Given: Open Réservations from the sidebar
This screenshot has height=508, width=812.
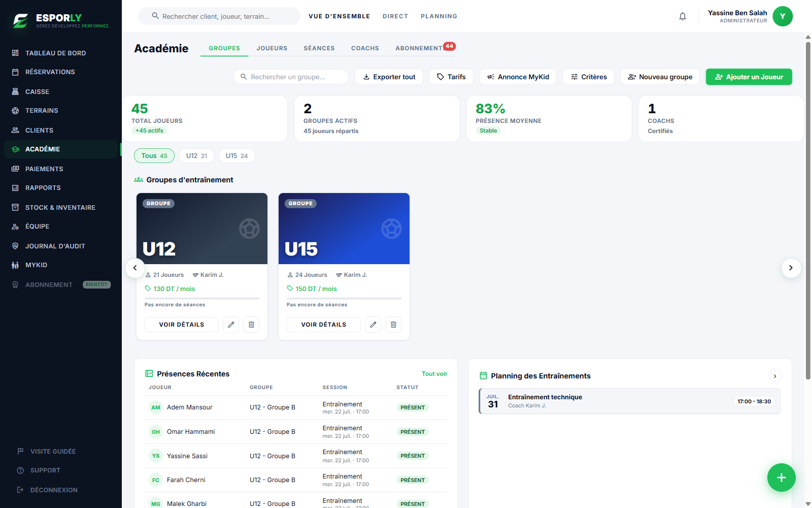Looking at the screenshot, I should click(x=61, y=72).
